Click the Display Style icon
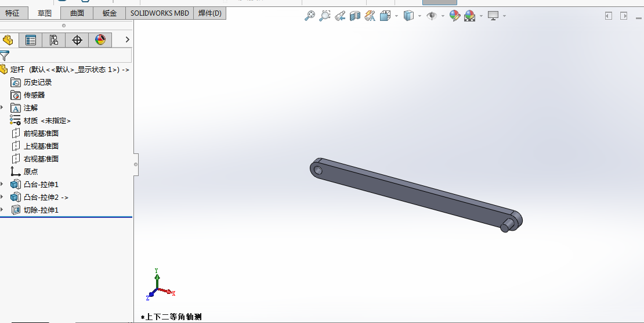644x323 pixels. tap(408, 16)
